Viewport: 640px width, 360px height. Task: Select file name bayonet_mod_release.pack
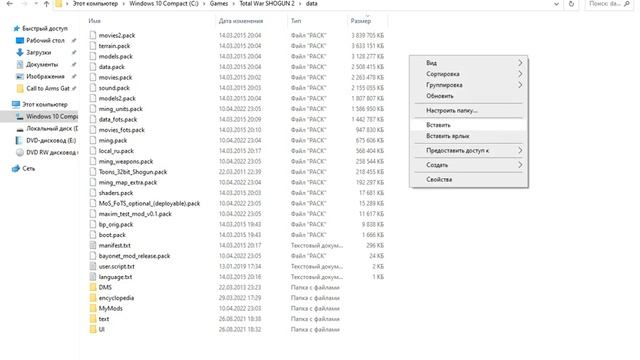pyautogui.click(x=134, y=256)
